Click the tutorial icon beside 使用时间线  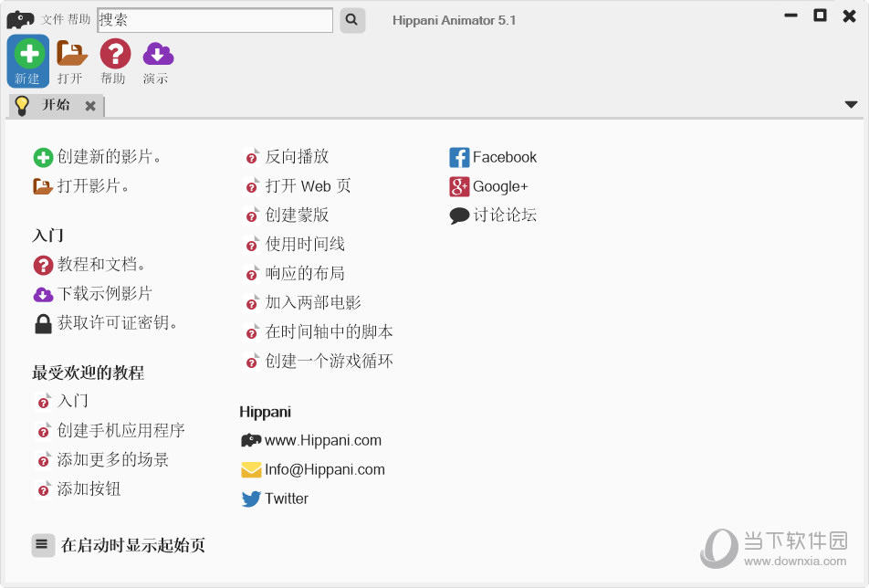tap(252, 245)
